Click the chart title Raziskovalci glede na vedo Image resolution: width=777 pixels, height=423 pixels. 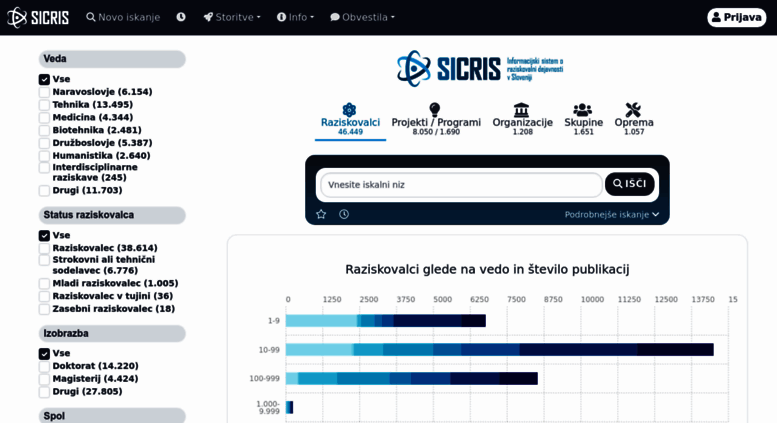487,269
